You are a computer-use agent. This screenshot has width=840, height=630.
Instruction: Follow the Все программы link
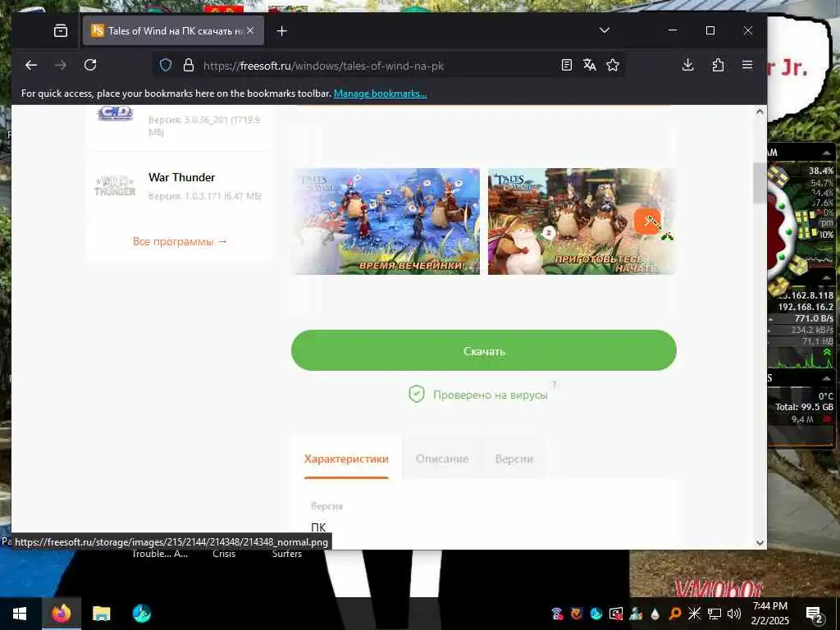tap(180, 242)
